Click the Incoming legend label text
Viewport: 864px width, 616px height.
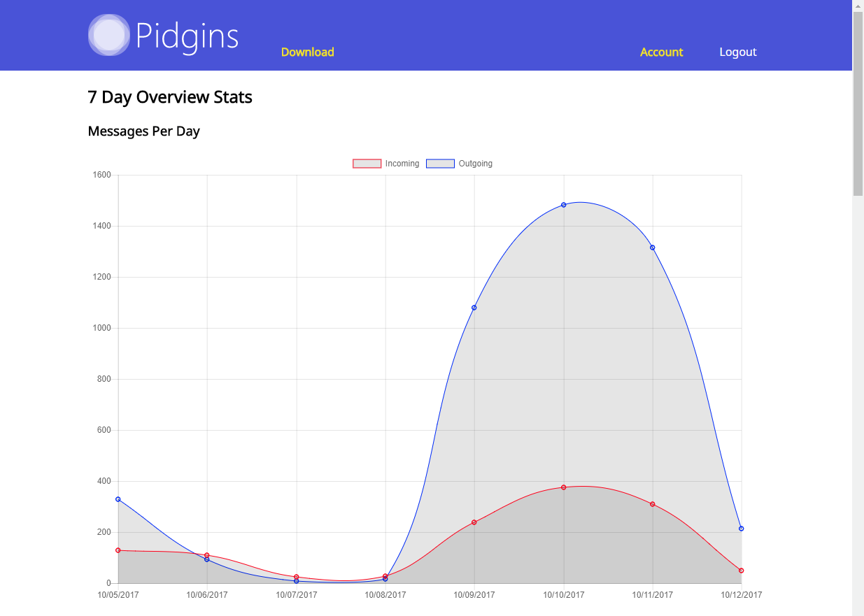click(402, 163)
